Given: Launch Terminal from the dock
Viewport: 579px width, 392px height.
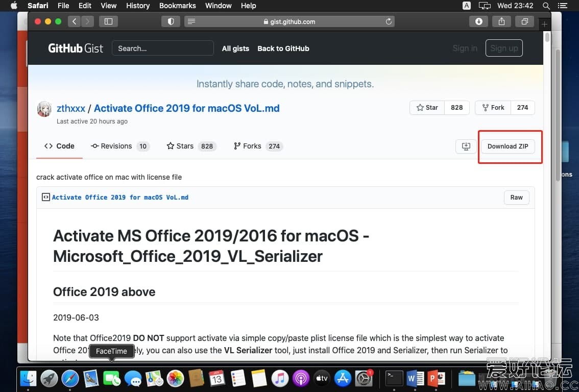Looking at the screenshot, I should click(393, 378).
